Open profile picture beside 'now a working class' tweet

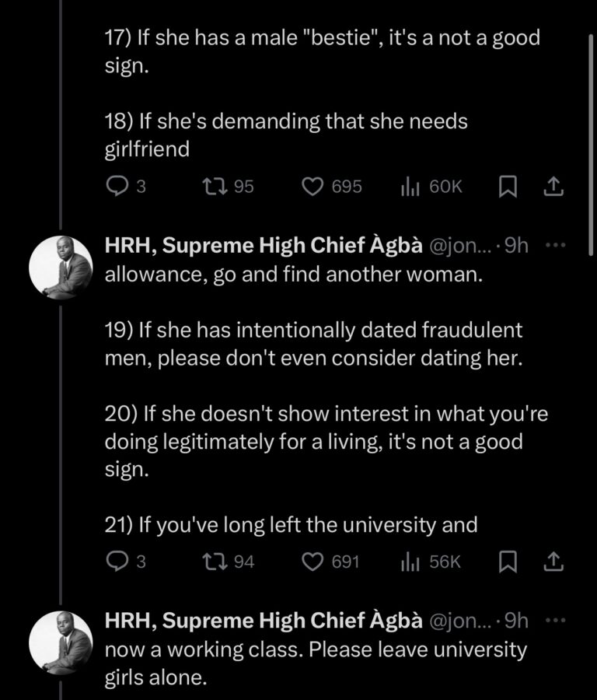pos(61,642)
